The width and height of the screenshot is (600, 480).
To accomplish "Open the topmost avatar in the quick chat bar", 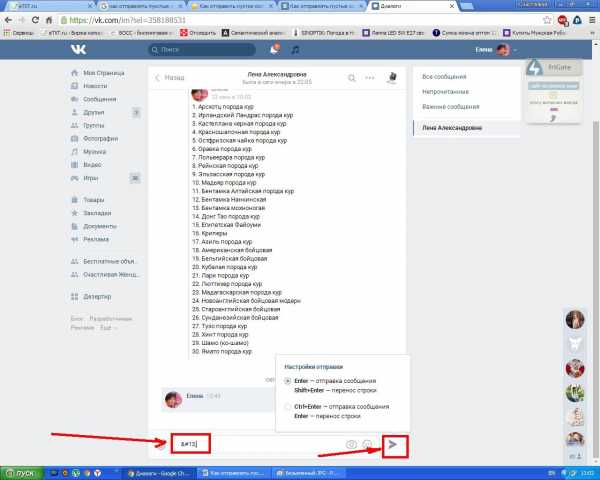I will pyautogui.click(x=575, y=320).
